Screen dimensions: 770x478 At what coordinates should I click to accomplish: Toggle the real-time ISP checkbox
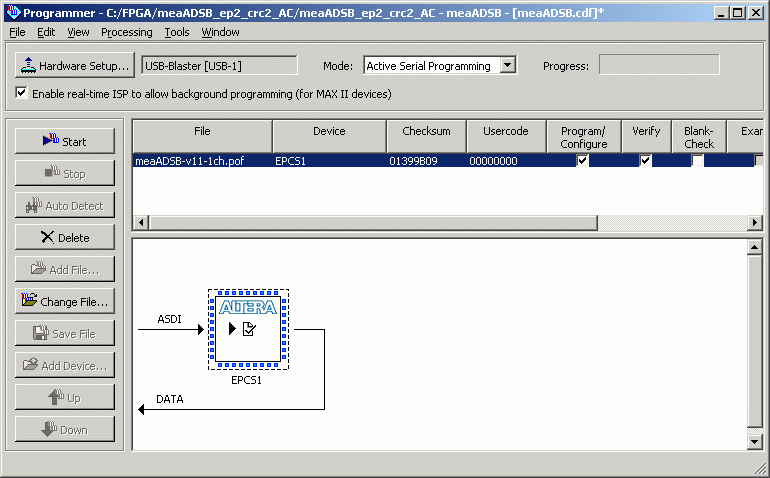click(21, 92)
